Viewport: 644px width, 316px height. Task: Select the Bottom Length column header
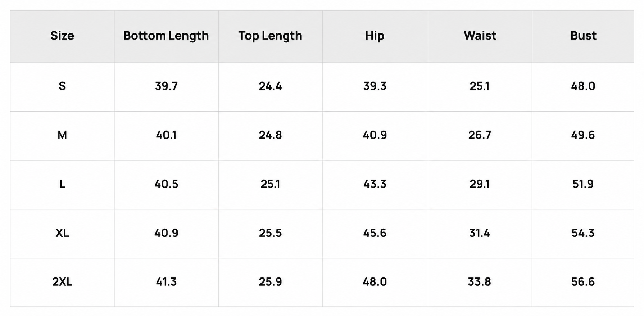[x=166, y=36]
